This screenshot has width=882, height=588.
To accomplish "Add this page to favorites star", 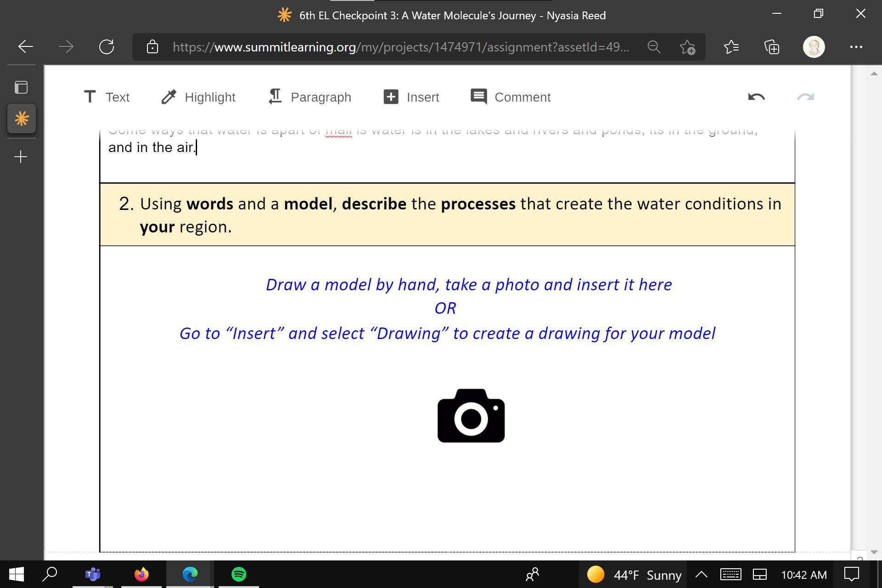I will 687,47.
